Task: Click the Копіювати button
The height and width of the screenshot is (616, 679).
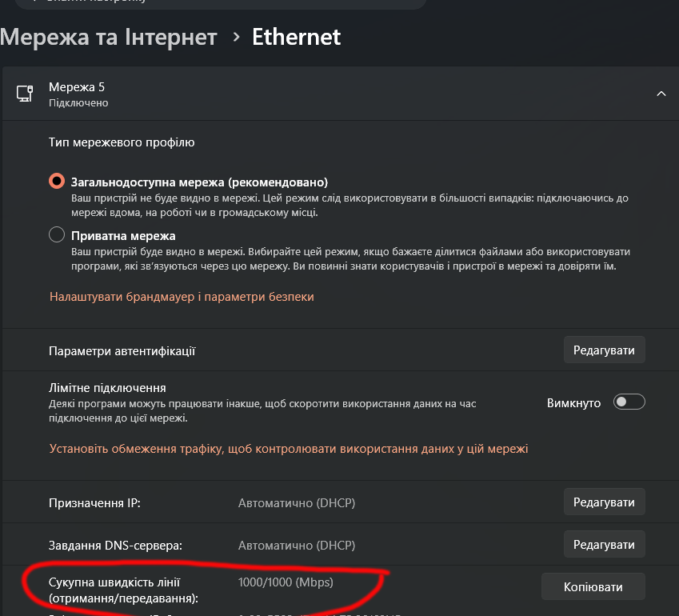Action: click(x=593, y=587)
